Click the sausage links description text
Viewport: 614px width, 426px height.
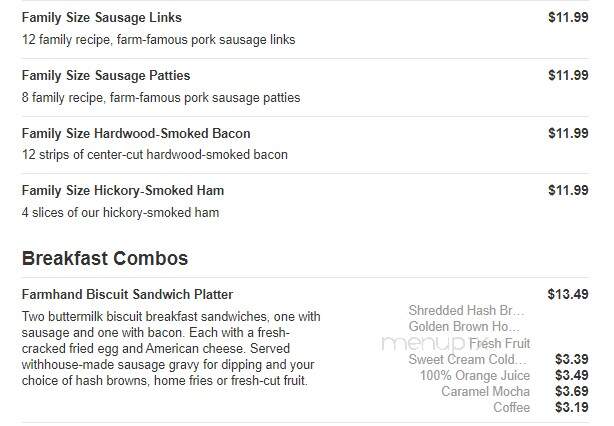coord(159,40)
